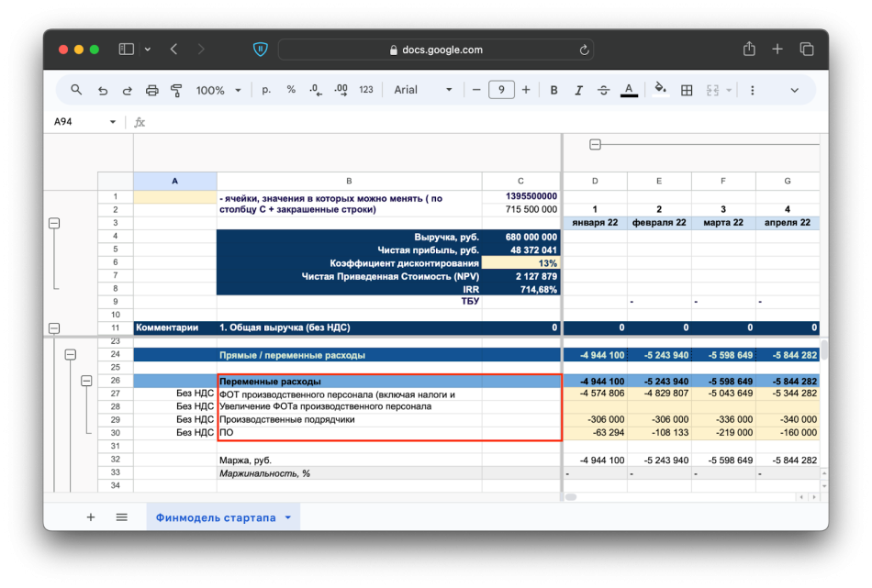Apply strikethrough formatting
This screenshot has height=588, width=872.
(x=603, y=90)
